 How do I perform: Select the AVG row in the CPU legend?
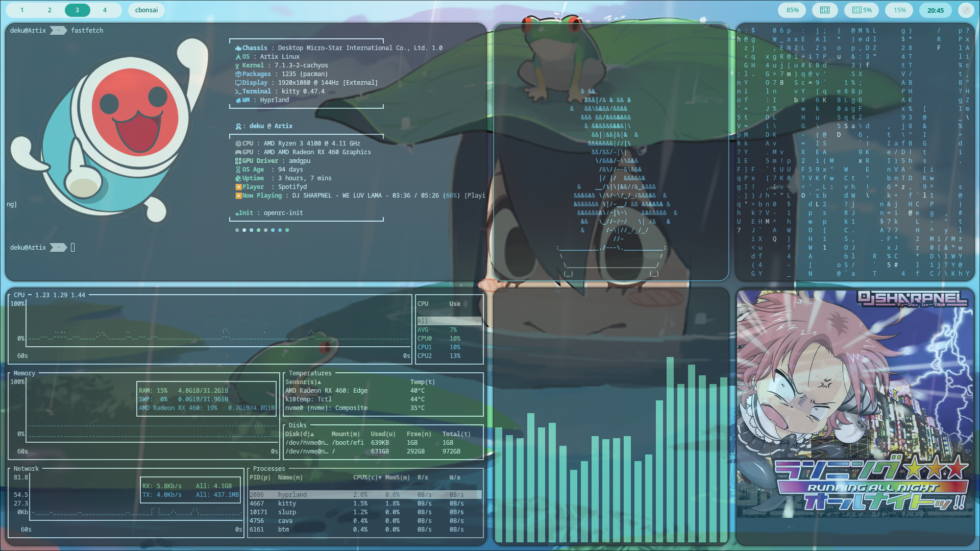[449, 330]
